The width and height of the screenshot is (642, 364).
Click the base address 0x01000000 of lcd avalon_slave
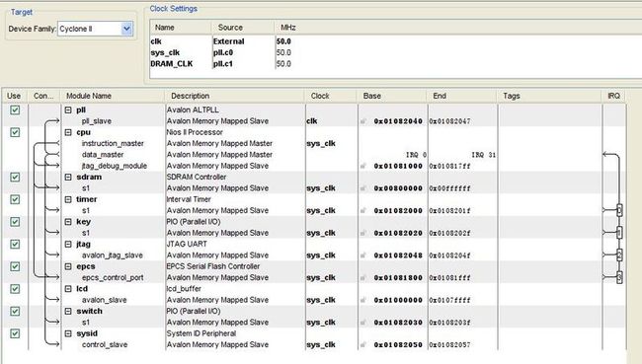tap(398, 300)
